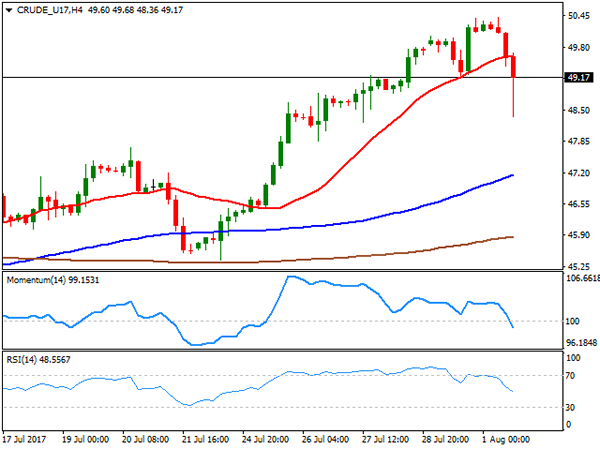The image size is (600, 450).
Task: Click the 24 Jul 20:00 time label
Action: pos(265,439)
